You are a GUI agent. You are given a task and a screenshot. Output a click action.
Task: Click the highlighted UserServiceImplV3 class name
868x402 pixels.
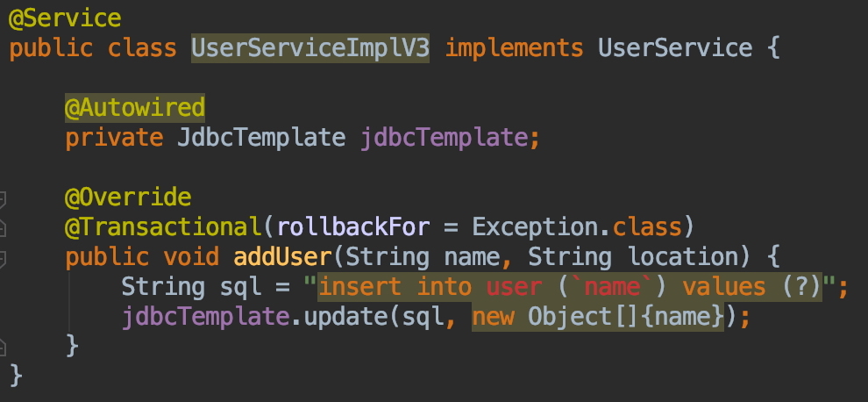tap(310, 48)
